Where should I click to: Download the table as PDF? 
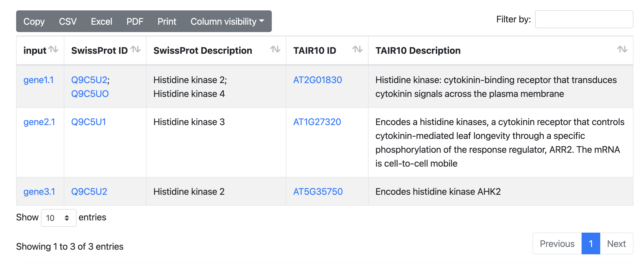[135, 21]
